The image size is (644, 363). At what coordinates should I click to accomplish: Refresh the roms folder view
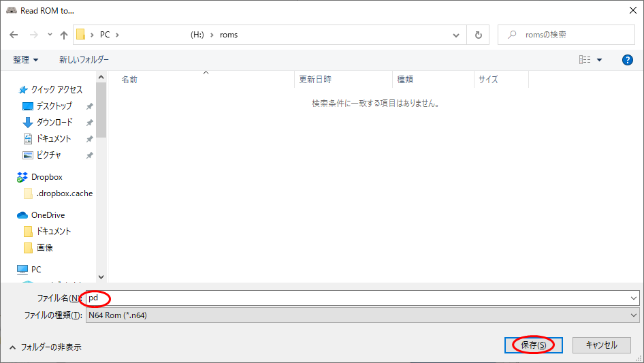pyautogui.click(x=478, y=35)
